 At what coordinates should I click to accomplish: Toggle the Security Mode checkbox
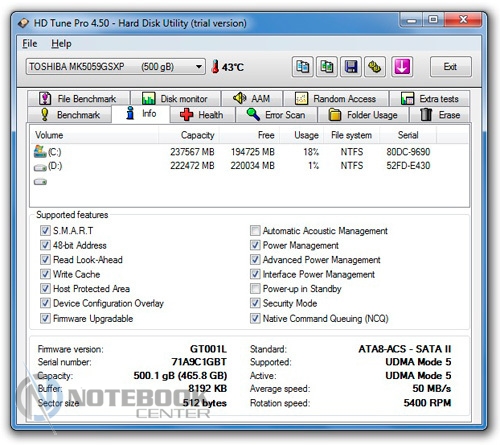[x=255, y=303]
